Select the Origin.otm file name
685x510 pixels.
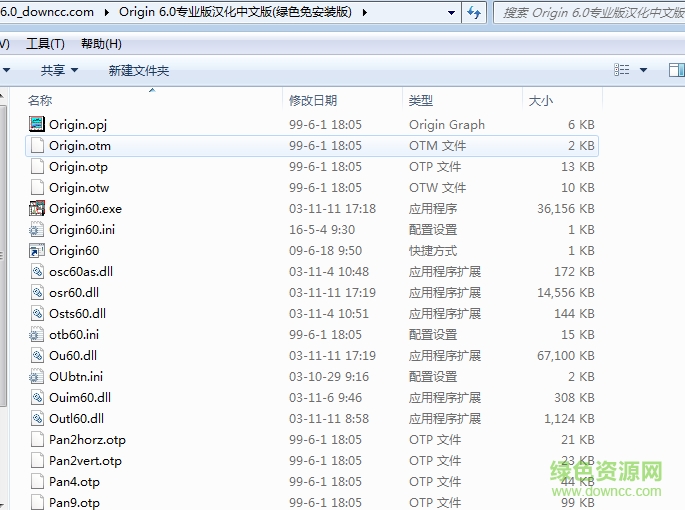coord(80,146)
